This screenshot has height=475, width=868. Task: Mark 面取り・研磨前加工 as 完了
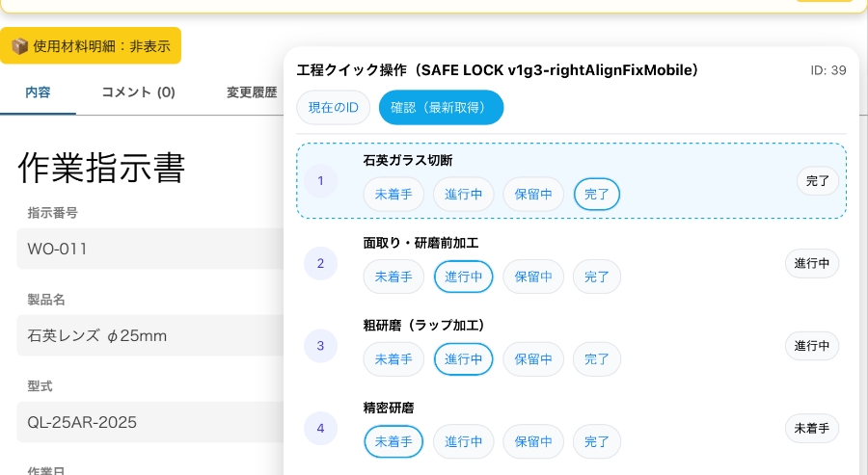point(597,277)
